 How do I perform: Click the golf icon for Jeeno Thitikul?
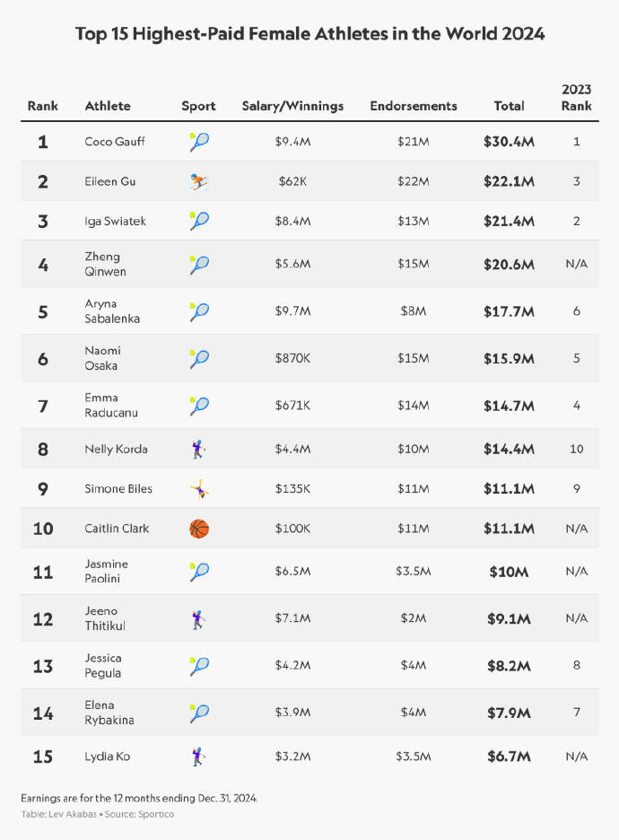pyautogui.click(x=198, y=619)
